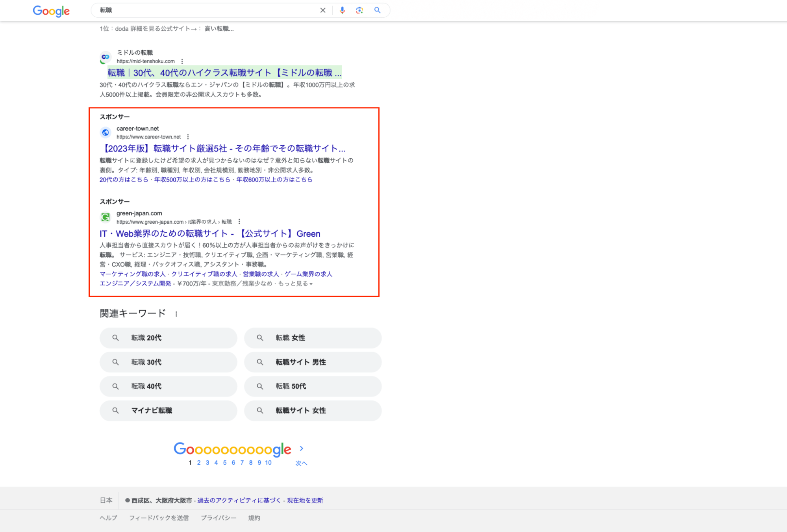The width and height of the screenshot is (787, 532).
Task: Start voice search with the microphone icon
Action: coord(342,10)
